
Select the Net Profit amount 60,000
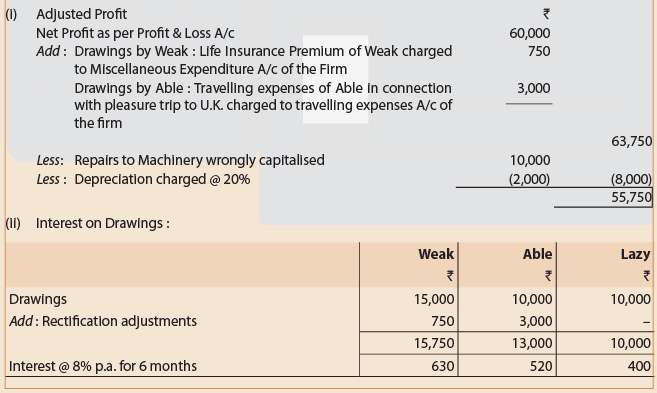530,33
